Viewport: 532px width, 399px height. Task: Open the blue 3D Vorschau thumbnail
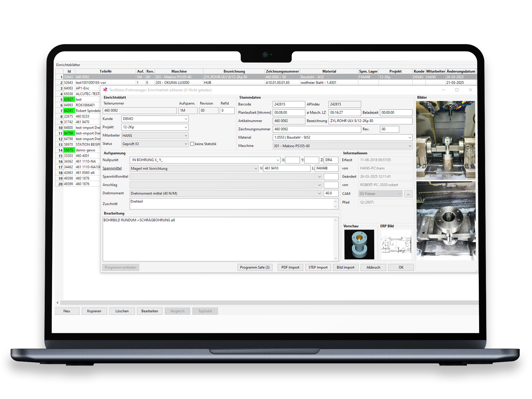point(359,244)
